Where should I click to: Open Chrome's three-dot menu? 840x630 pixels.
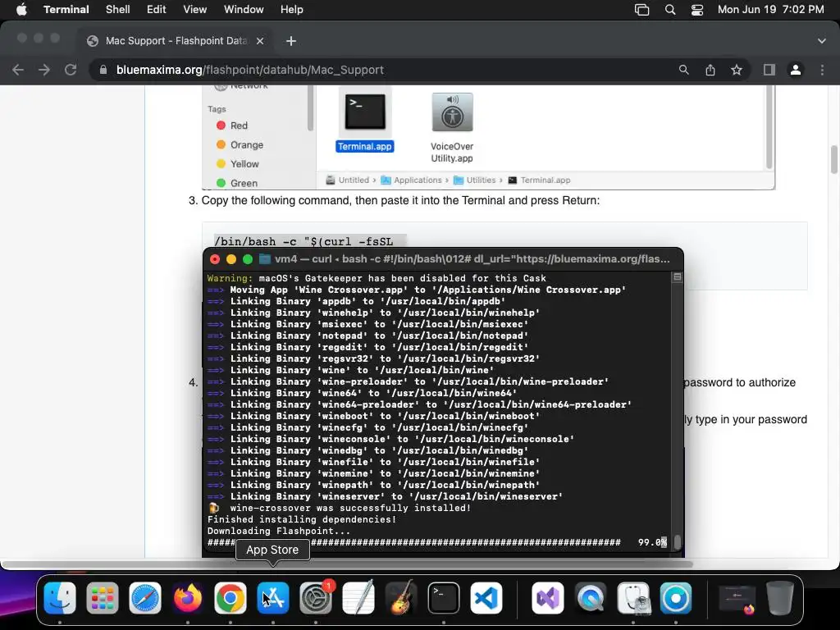[x=822, y=70]
